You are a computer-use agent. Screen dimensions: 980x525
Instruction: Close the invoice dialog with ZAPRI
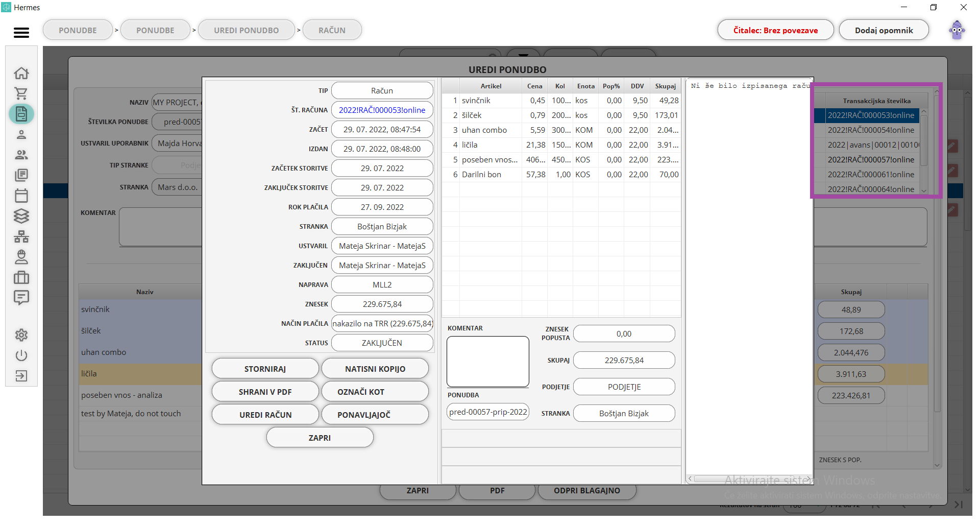320,438
